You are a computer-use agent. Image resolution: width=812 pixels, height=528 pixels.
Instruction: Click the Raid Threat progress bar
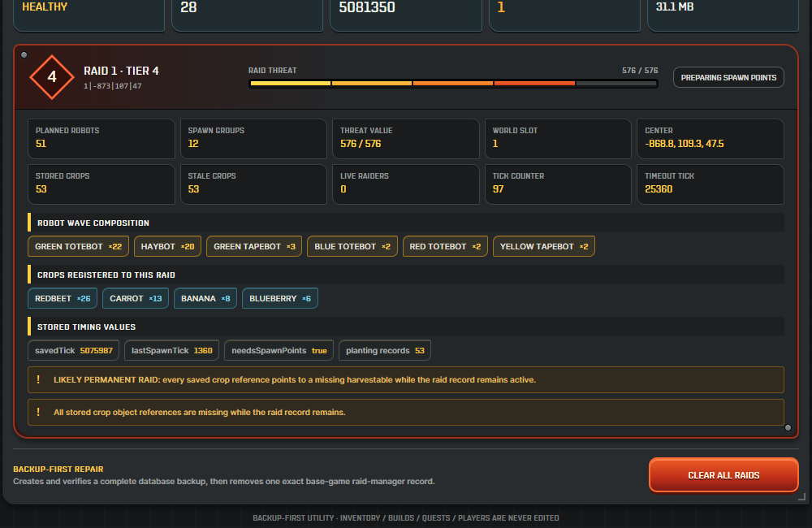click(x=453, y=84)
